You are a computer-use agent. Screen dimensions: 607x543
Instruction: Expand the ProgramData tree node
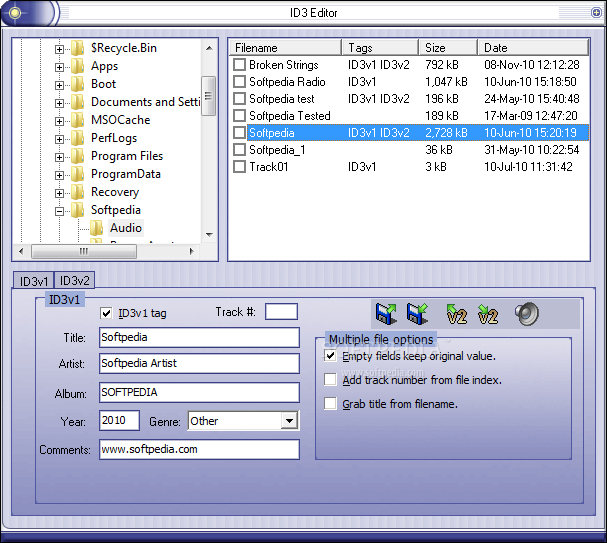[x=59, y=175]
